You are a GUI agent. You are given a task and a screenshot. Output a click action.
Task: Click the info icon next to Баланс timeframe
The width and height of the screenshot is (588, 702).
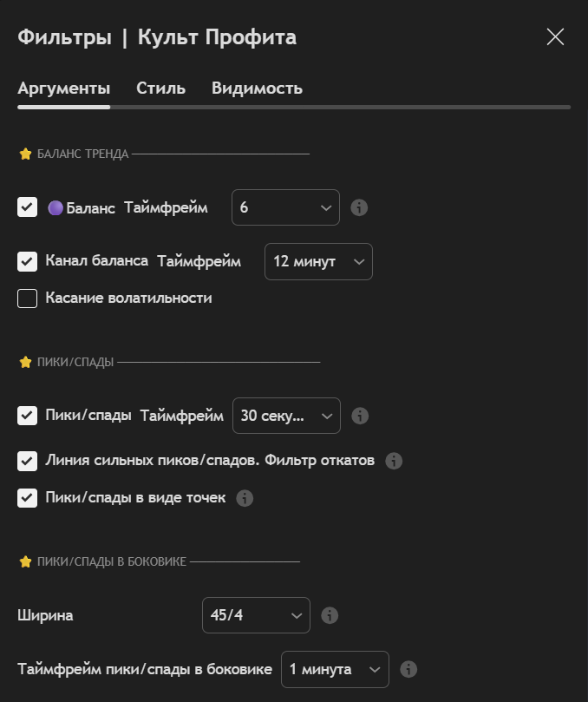359,207
